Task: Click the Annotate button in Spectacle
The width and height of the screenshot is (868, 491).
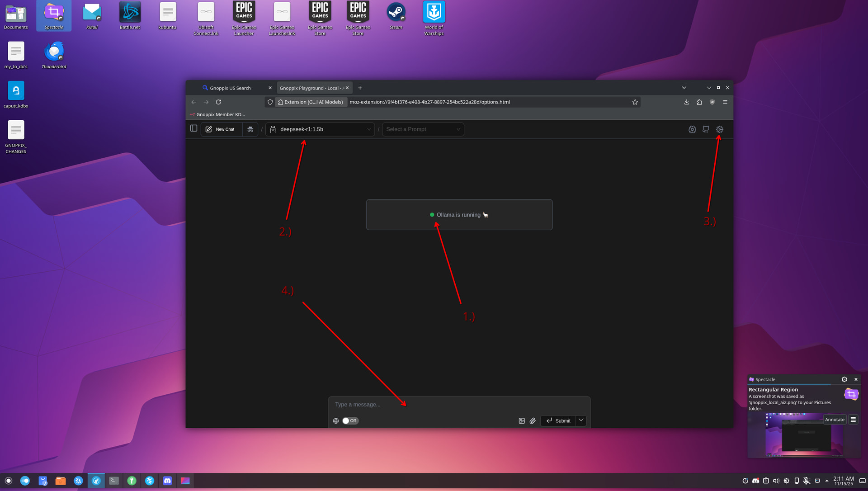Action: 835,420
